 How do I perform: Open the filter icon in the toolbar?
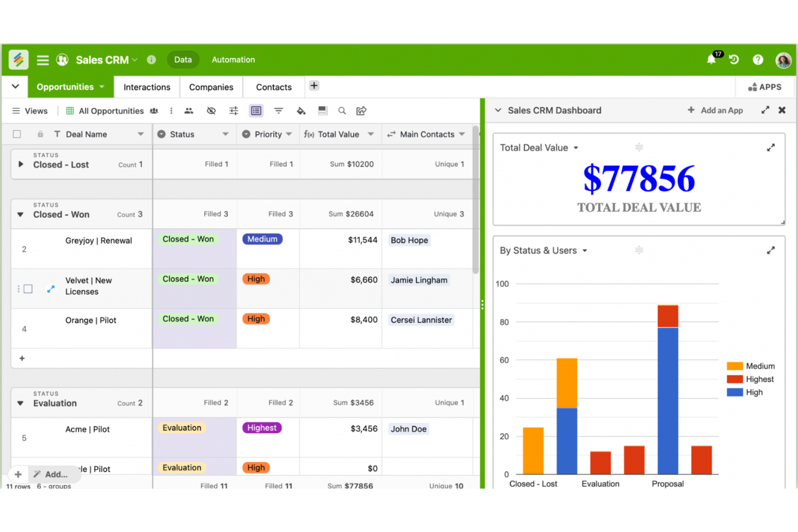[278, 110]
